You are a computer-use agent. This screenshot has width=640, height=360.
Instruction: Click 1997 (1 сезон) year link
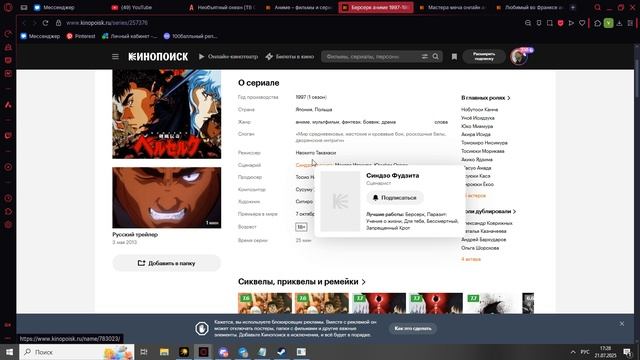coord(311,97)
